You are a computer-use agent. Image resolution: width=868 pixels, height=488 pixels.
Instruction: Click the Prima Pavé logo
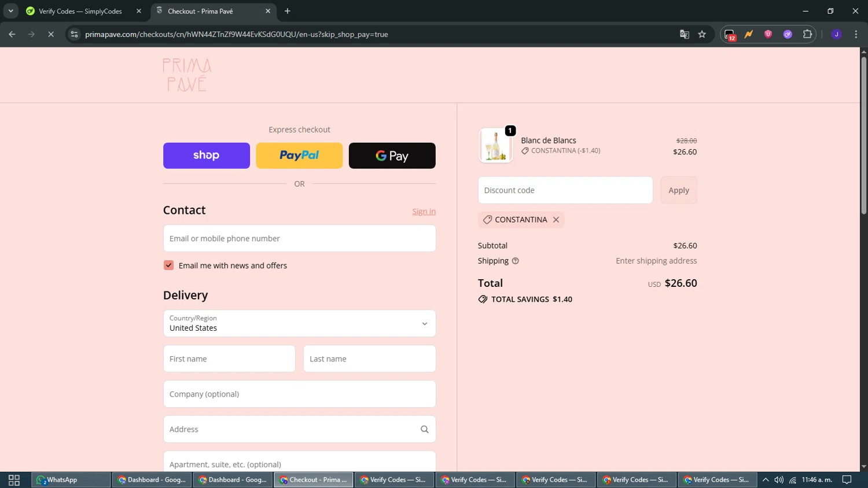(187, 75)
